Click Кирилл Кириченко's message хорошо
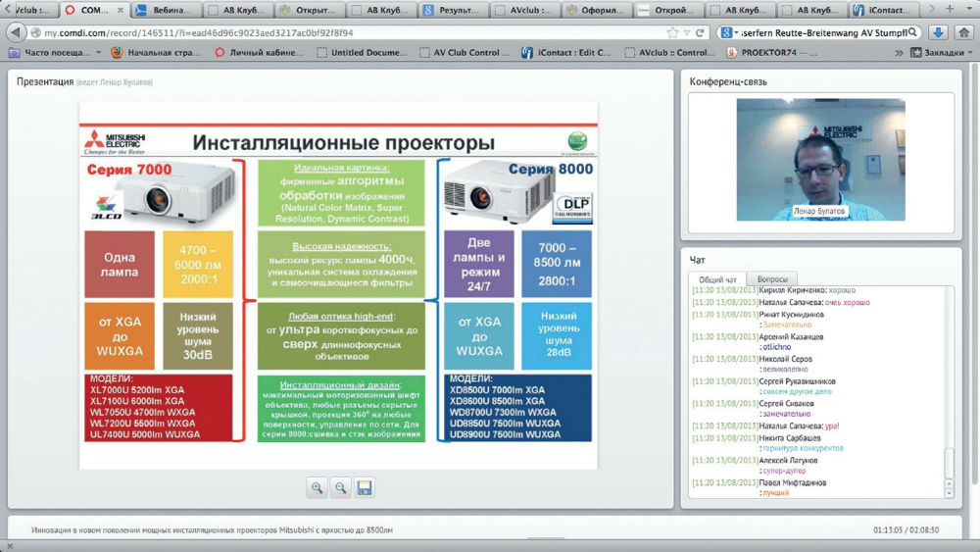This screenshot has height=552, width=980. [842, 290]
